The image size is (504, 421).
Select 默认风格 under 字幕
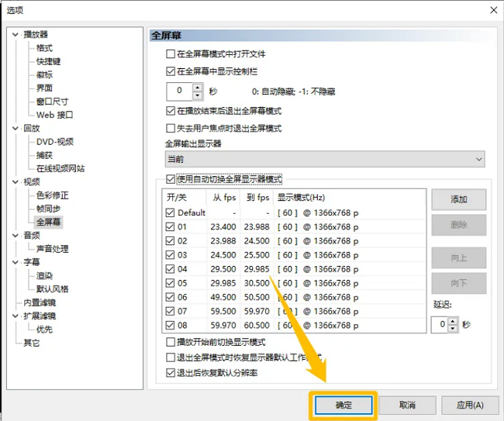coord(53,289)
